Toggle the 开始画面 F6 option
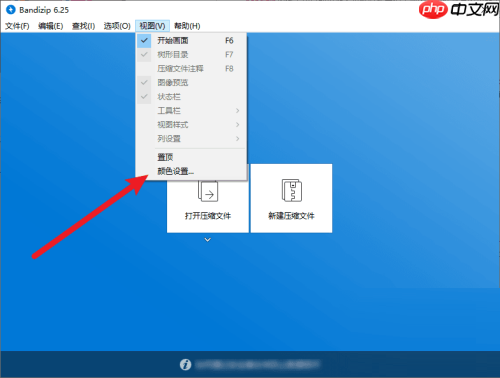Screen dimensions: 500x378 point(191,41)
